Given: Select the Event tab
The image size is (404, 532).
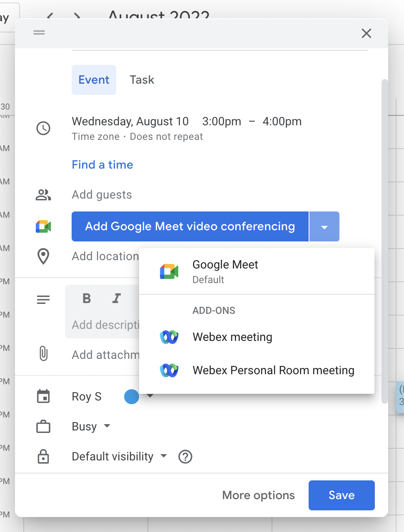Looking at the screenshot, I should [94, 80].
